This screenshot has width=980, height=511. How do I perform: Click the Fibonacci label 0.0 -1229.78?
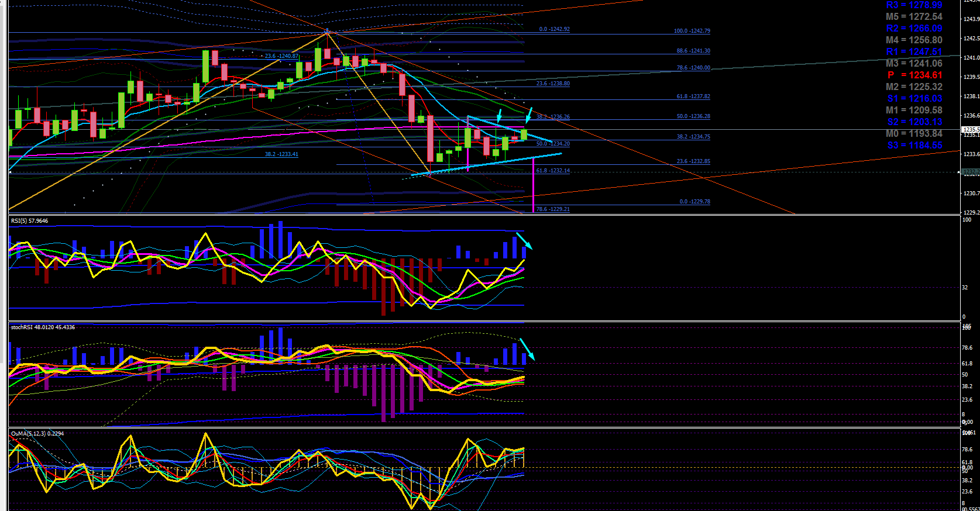point(695,202)
